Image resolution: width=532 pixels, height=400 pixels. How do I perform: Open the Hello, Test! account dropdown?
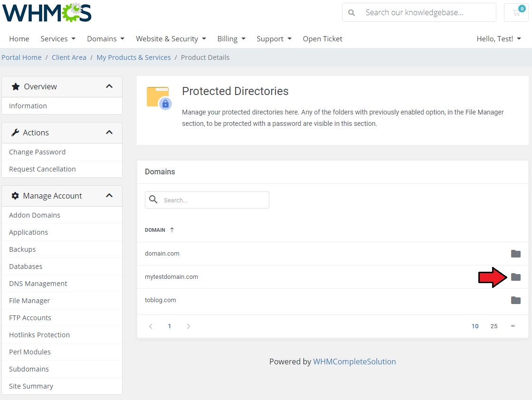pyautogui.click(x=499, y=38)
